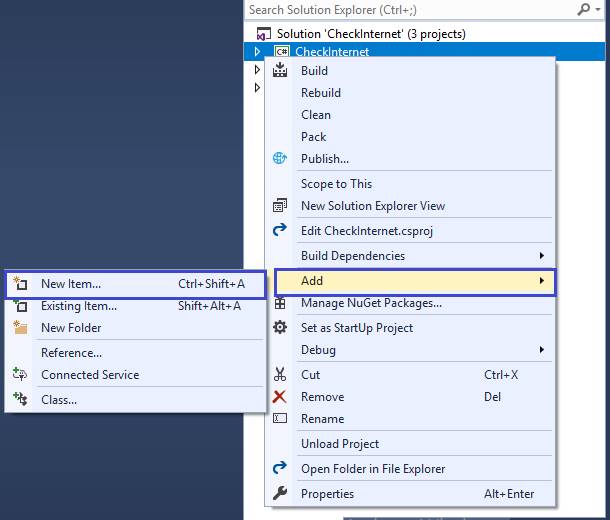
Task: Click the Manage NuGet Packages icon
Action: click(280, 303)
